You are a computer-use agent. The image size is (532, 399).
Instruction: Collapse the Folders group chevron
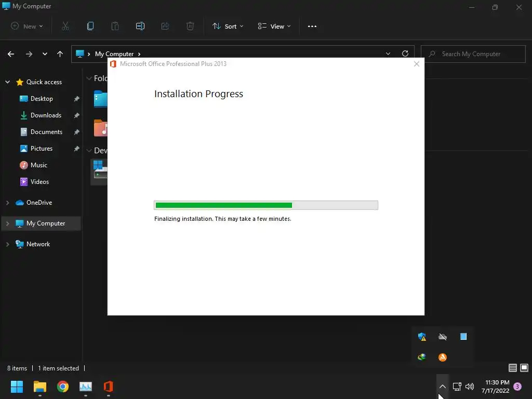click(89, 78)
